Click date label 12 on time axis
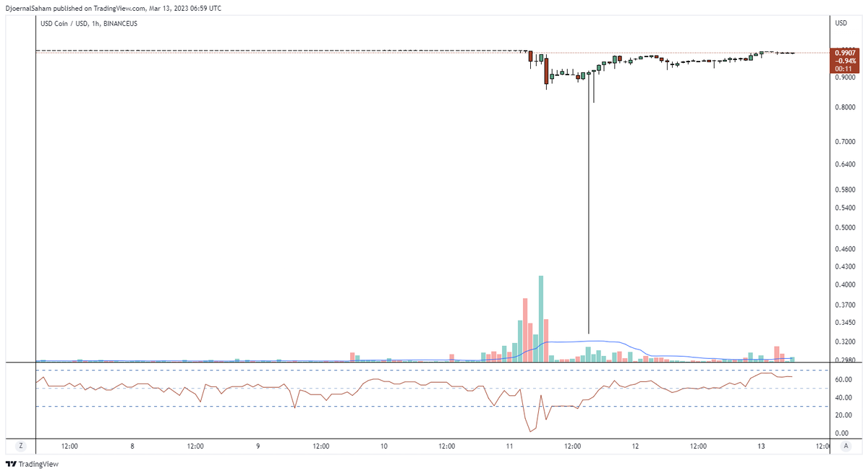868x474 pixels. pos(635,447)
